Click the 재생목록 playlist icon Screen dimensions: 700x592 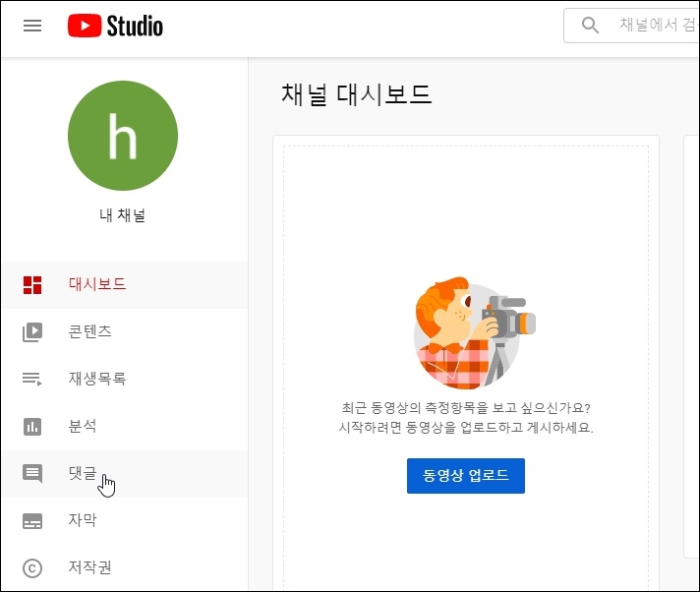[32, 379]
